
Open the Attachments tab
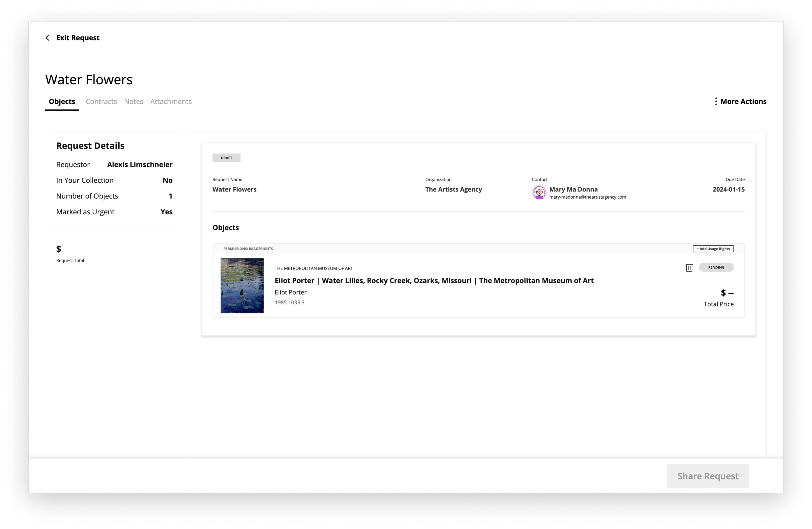click(170, 101)
